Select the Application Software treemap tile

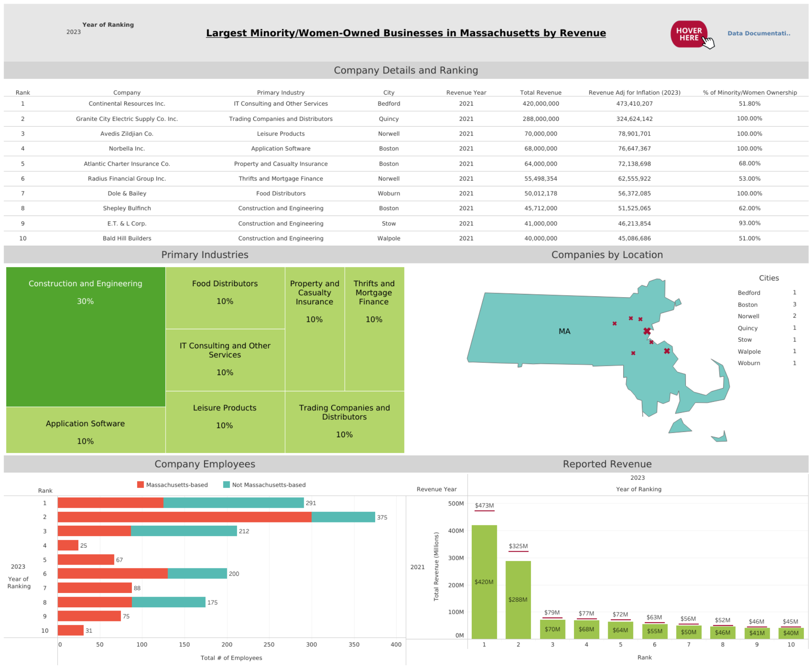tap(86, 430)
